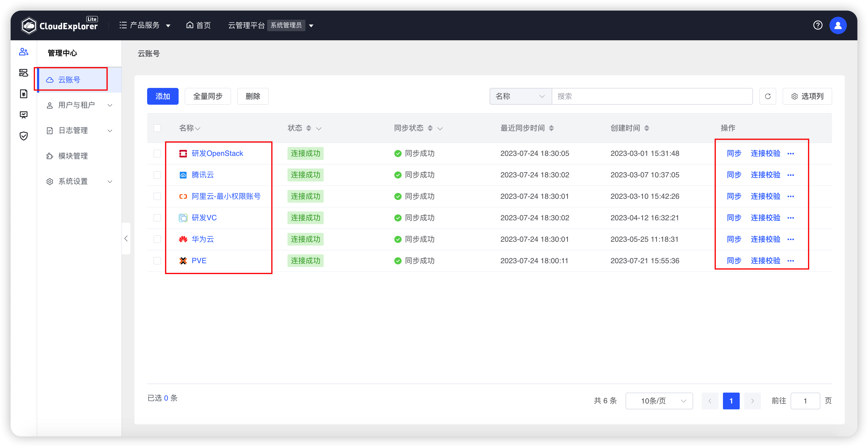This screenshot has height=447, width=868.
Task: Sort by 最近同步时间 column arrows
Action: coord(551,128)
